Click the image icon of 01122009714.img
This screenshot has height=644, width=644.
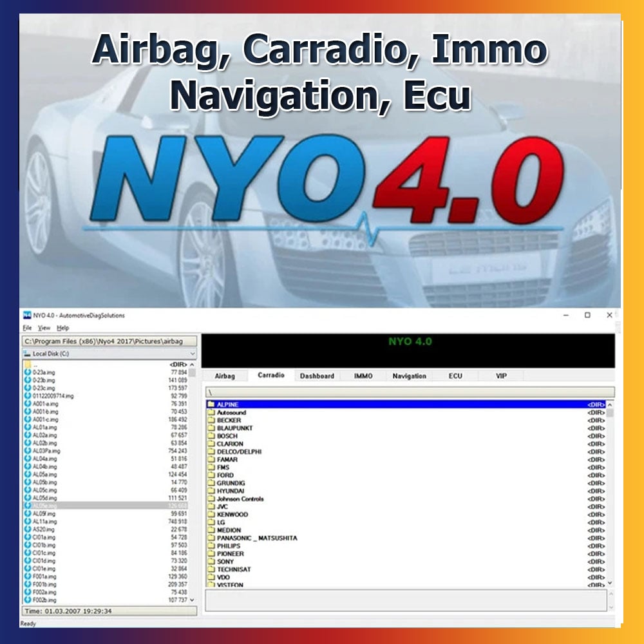coord(28,395)
